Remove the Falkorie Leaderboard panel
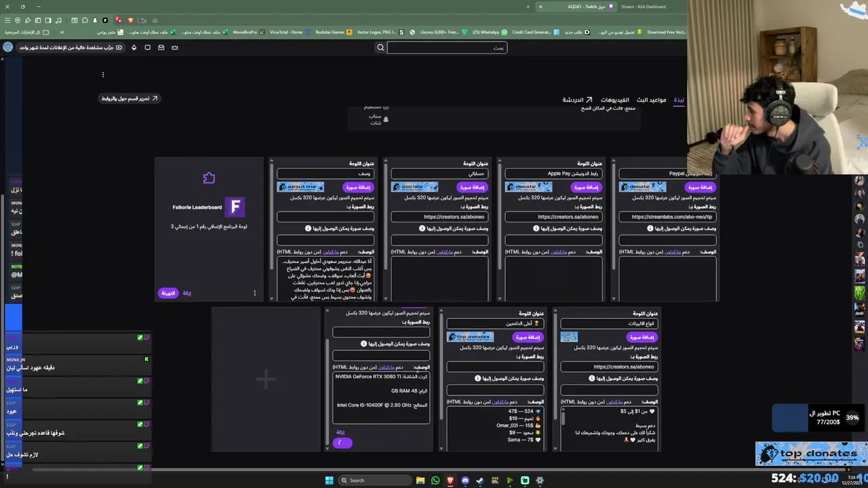This screenshot has width=868, height=488. pos(187,293)
